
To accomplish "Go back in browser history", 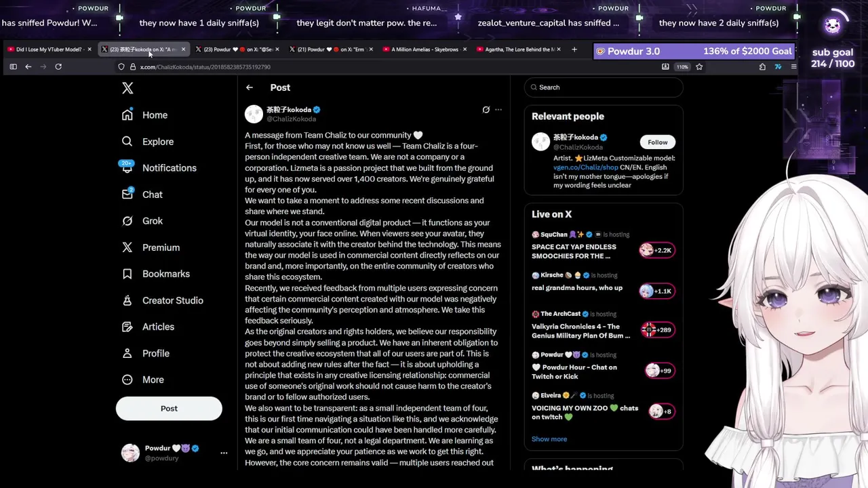I will (x=28, y=66).
